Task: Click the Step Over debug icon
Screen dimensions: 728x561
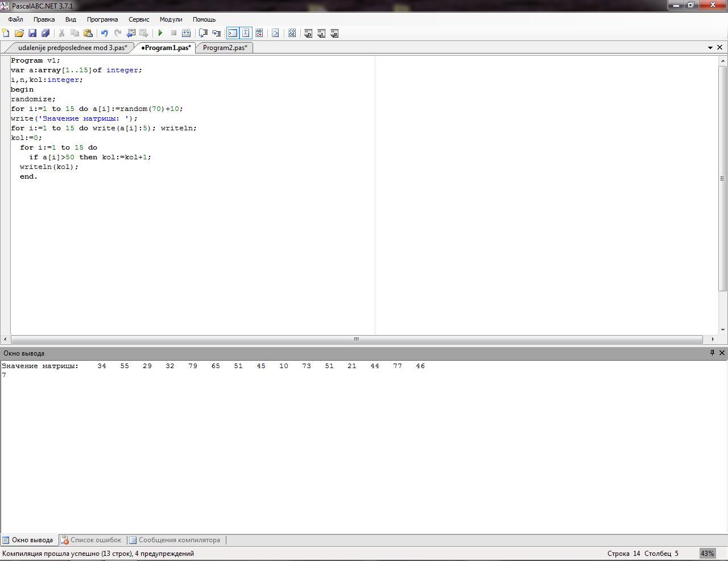Action: pos(203,33)
